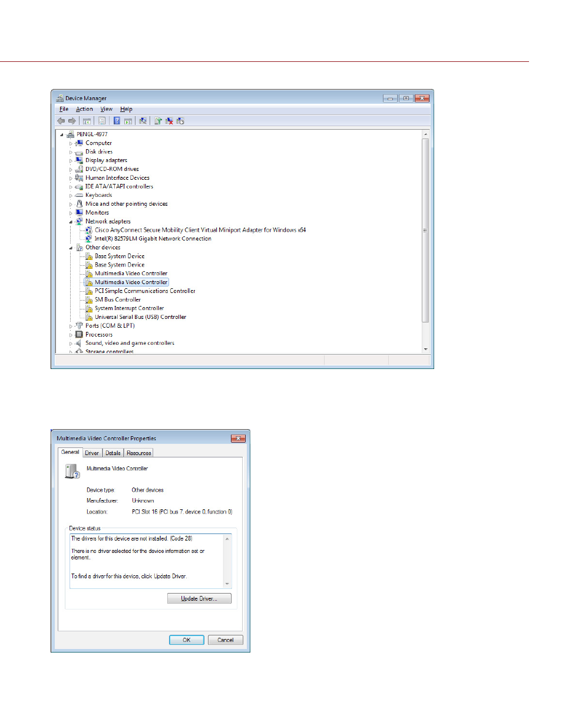Click the Forward arrow in Device Manager toolbar

tap(72, 121)
